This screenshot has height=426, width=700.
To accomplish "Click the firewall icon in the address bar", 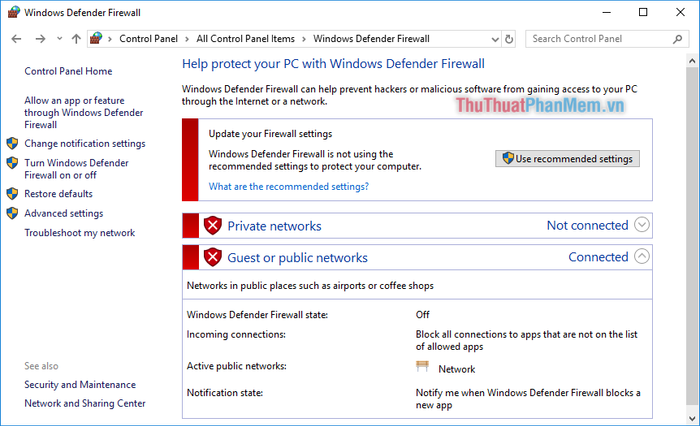I will [x=96, y=38].
